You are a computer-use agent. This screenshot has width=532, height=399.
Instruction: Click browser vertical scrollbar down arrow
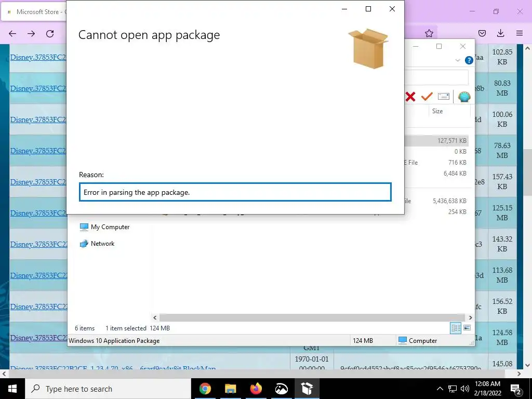528,365
